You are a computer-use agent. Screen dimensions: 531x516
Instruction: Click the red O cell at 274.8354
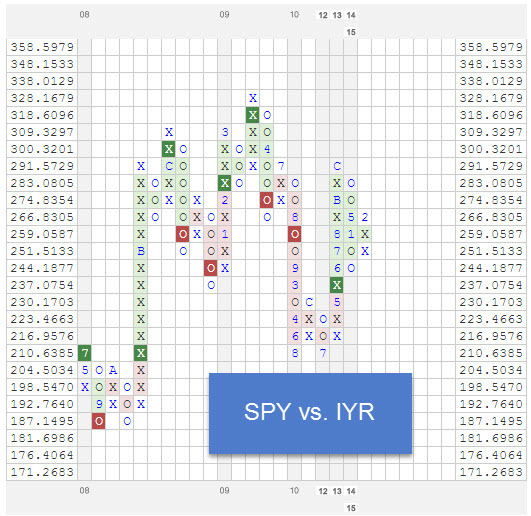(x=267, y=200)
